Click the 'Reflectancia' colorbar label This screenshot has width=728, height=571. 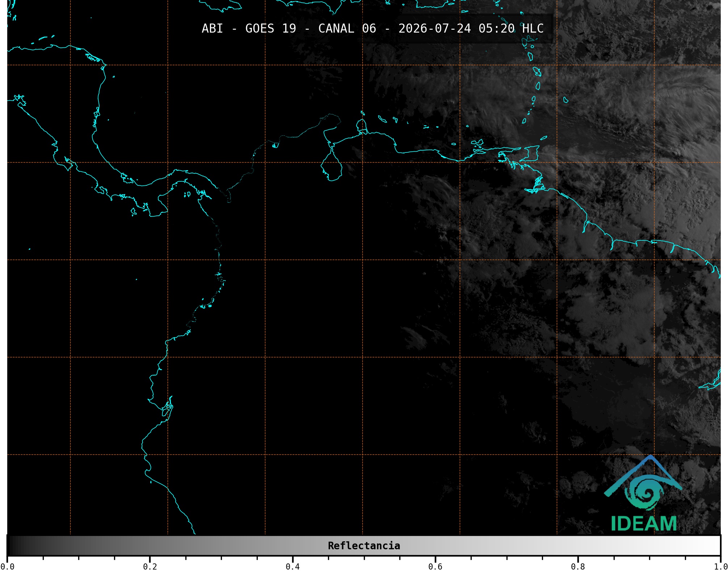click(364, 546)
